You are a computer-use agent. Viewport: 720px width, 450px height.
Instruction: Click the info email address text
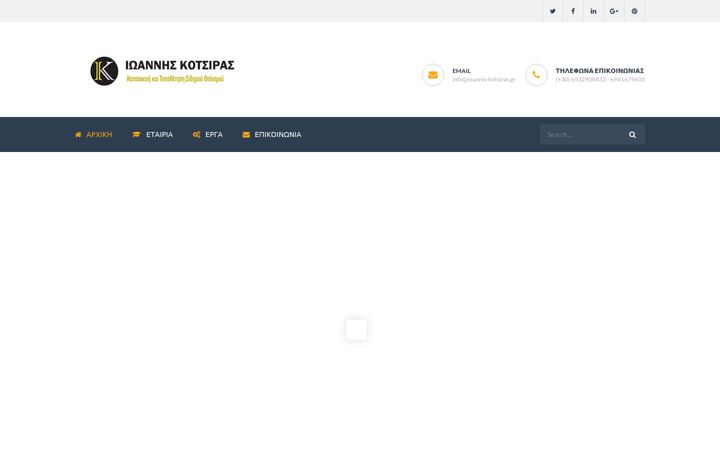[484, 79]
